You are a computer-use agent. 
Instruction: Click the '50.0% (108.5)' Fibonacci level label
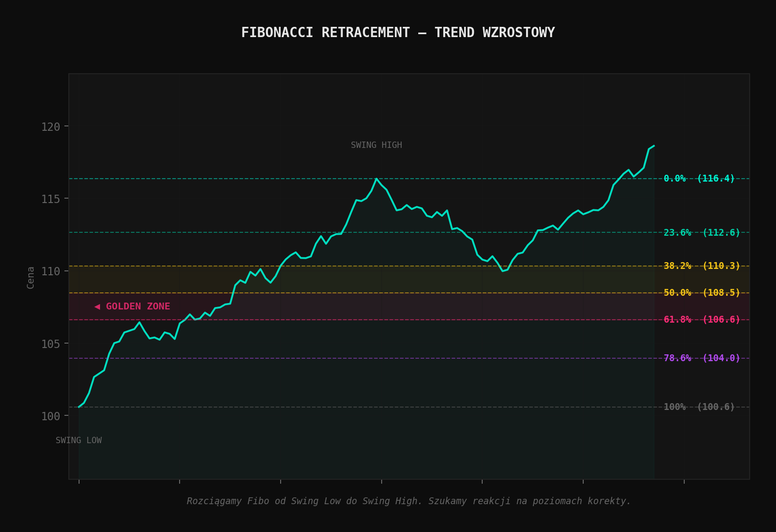[702, 293]
